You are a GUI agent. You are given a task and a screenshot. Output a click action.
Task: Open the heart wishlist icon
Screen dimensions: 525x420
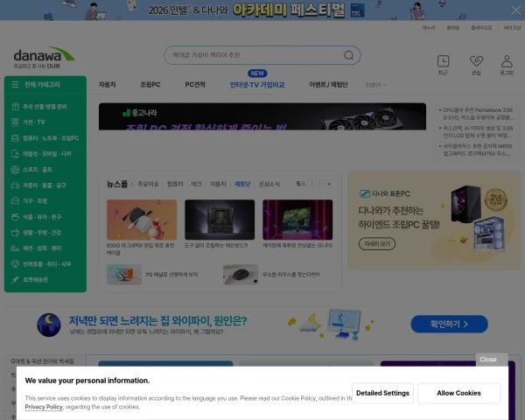(x=476, y=61)
